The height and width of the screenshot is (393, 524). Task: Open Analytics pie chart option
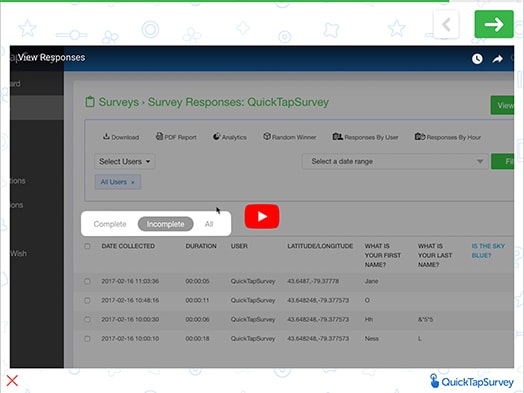tap(230, 137)
